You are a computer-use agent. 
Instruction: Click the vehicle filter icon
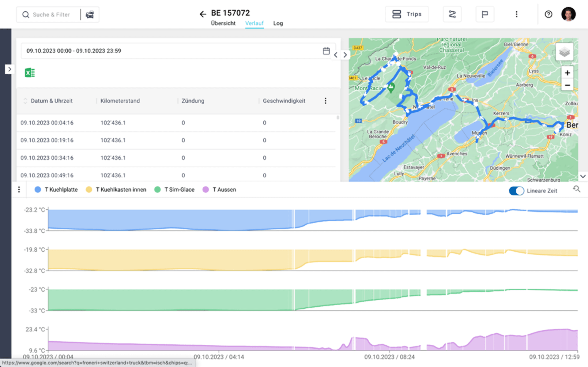[90, 14]
